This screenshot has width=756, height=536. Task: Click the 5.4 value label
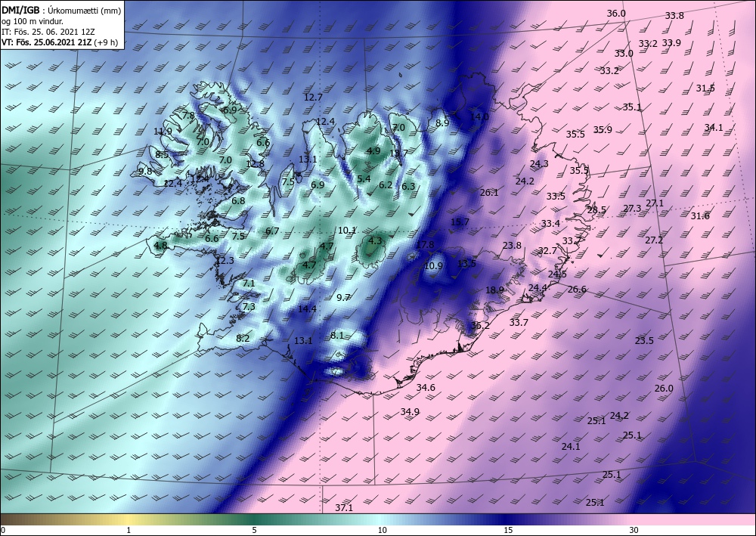pos(364,179)
